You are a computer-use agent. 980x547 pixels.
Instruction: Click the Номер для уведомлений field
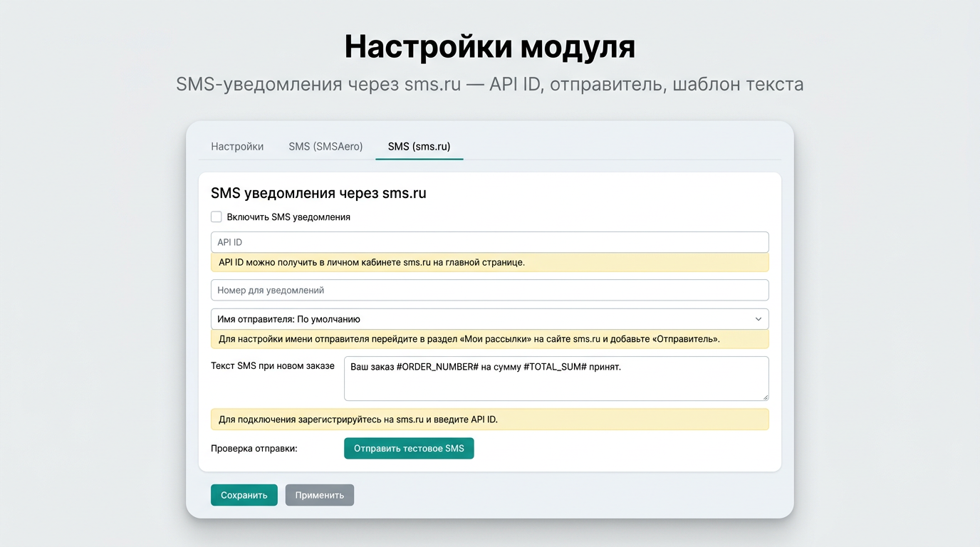tap(490, 290)
